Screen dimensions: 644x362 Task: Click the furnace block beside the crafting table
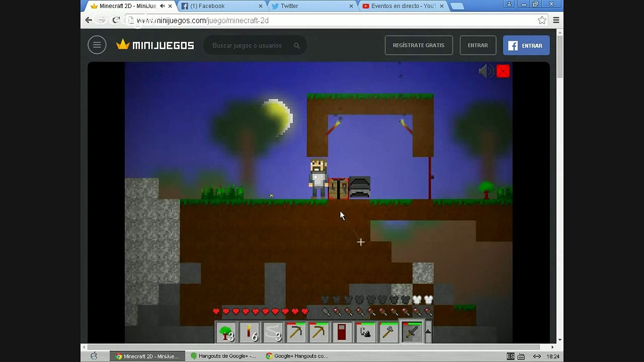(x=360, y=188)
